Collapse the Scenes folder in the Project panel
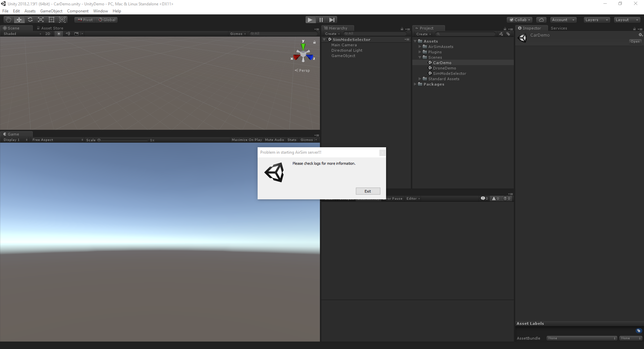The image size is (644, 349). 420,57
